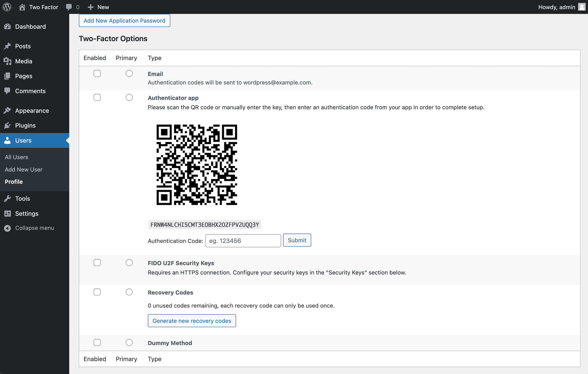This screenshot has height=374, width=588.
Task: Tick the Dummy Method enabled checkbox
Action: 97,343
